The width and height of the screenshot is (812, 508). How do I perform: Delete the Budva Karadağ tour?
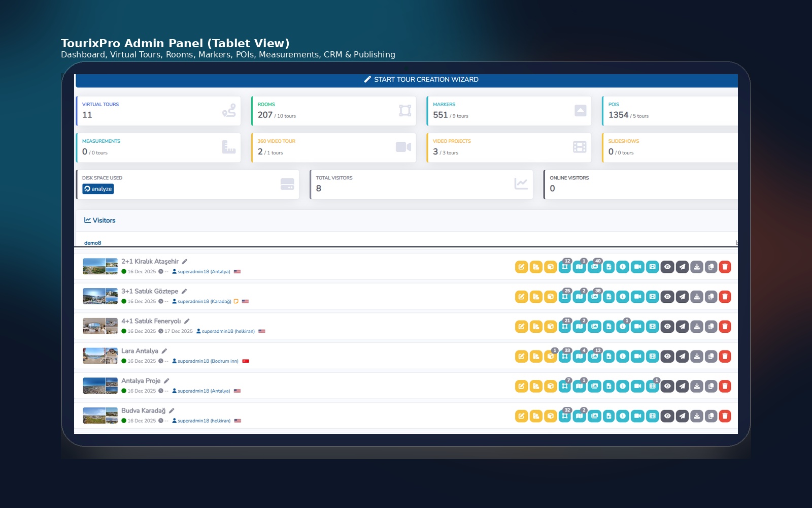(725, 416)
